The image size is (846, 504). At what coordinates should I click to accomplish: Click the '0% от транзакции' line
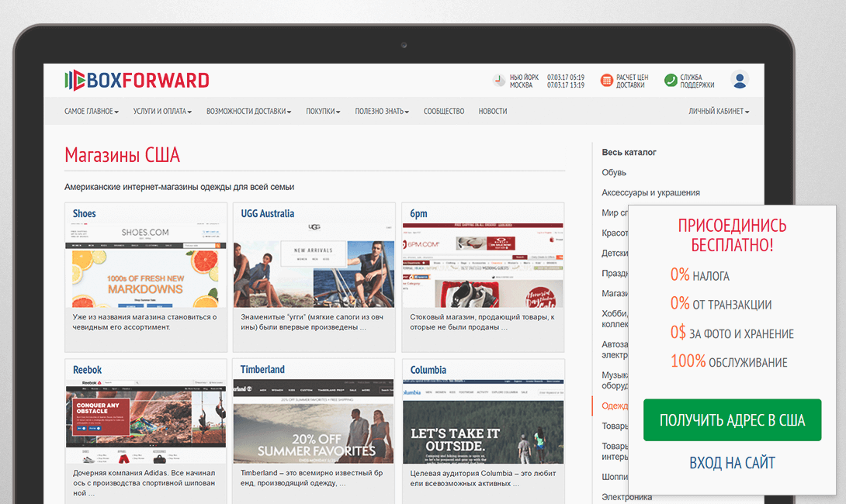pos(721,303)
